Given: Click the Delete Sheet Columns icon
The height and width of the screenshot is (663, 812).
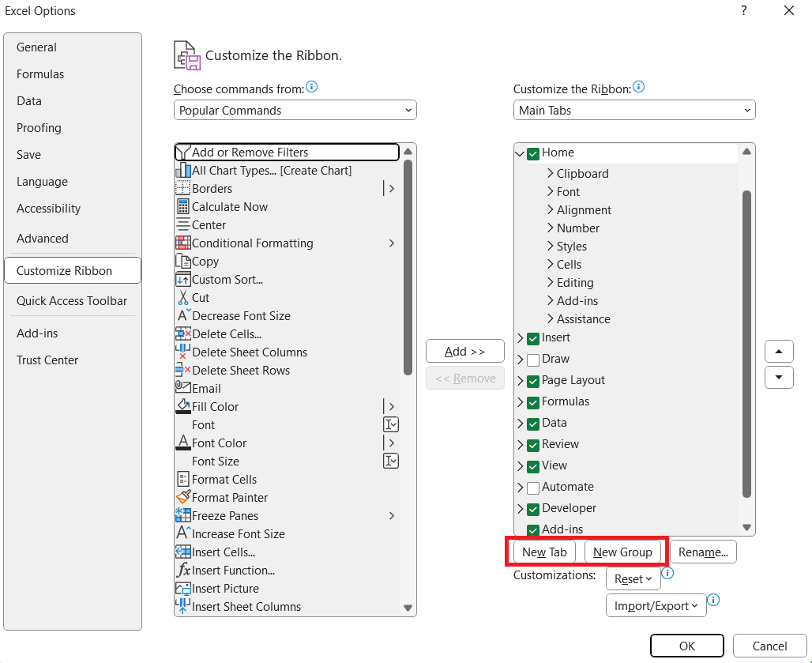Looking at the screenshot, I should click(183, 352).
